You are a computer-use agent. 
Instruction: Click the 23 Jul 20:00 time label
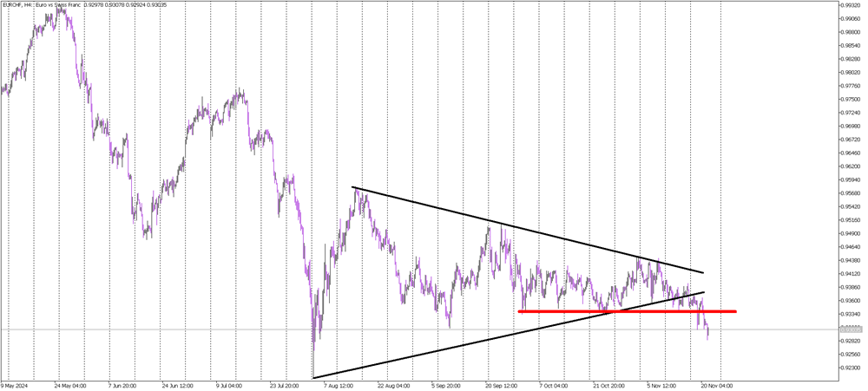tap(285, 386)
